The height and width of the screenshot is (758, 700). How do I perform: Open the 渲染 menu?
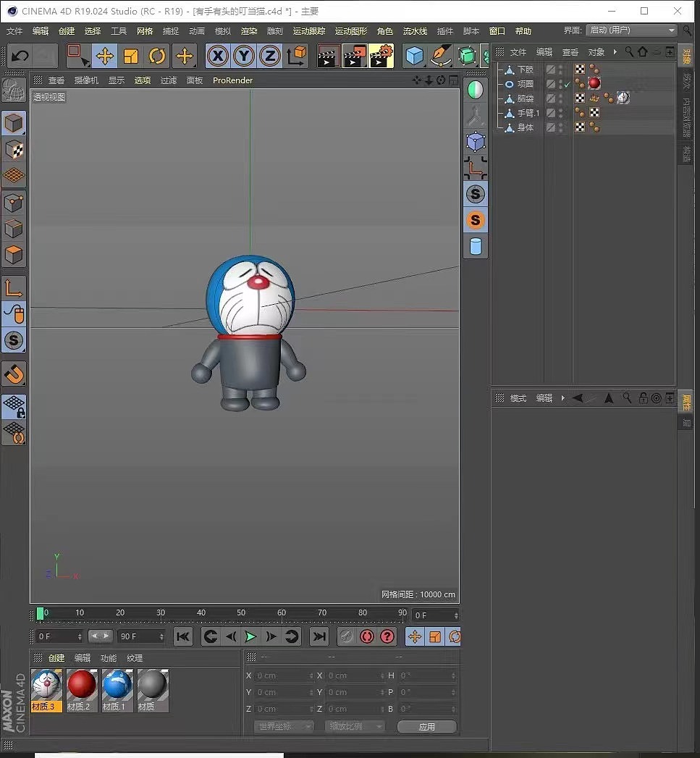249,31
